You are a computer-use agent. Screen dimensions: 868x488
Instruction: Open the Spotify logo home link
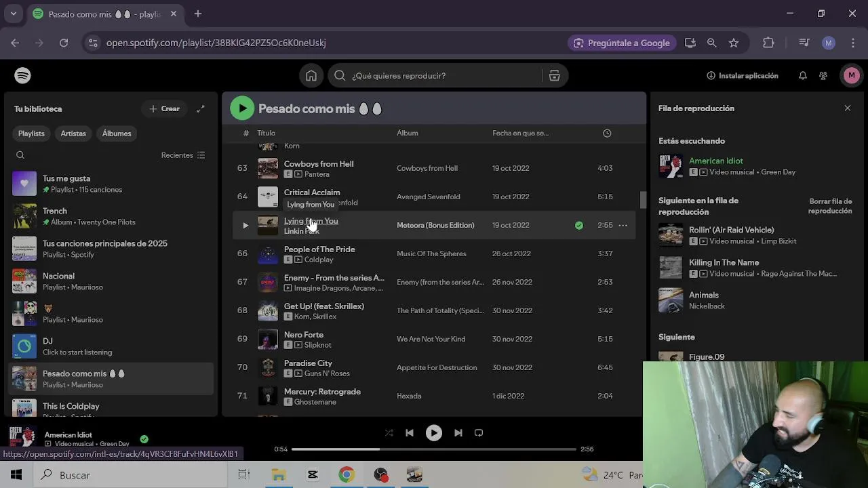point(22,75)
